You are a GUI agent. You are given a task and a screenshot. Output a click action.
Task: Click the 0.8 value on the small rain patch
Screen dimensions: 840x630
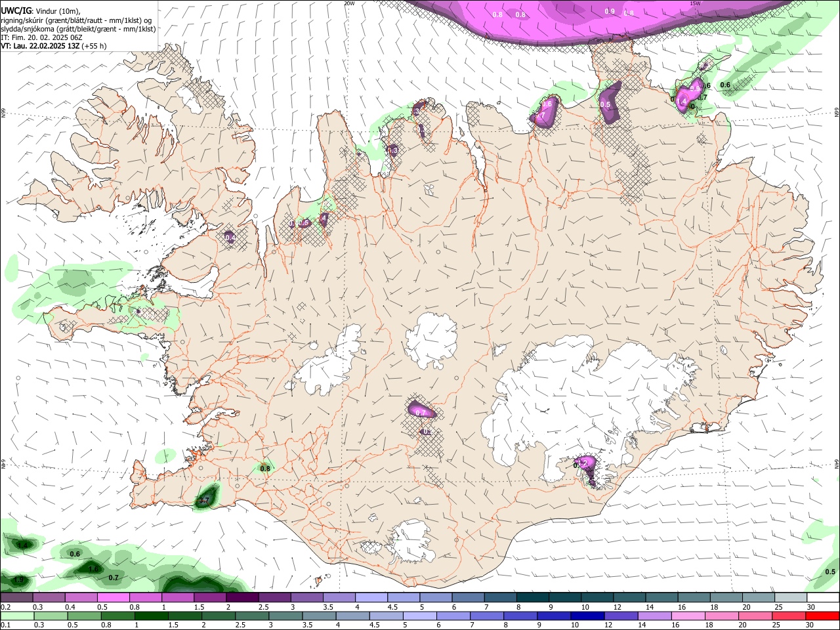pyautogui.click(x=265, y=469)
